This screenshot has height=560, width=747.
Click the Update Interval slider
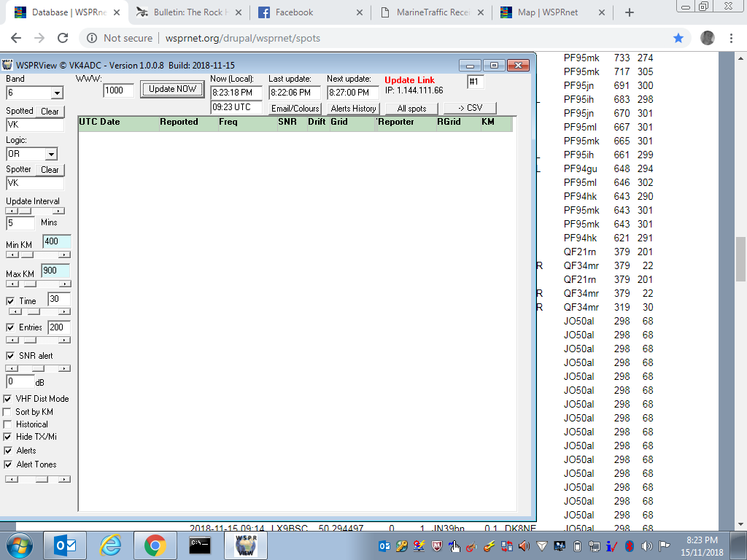(x=35, y=211)
